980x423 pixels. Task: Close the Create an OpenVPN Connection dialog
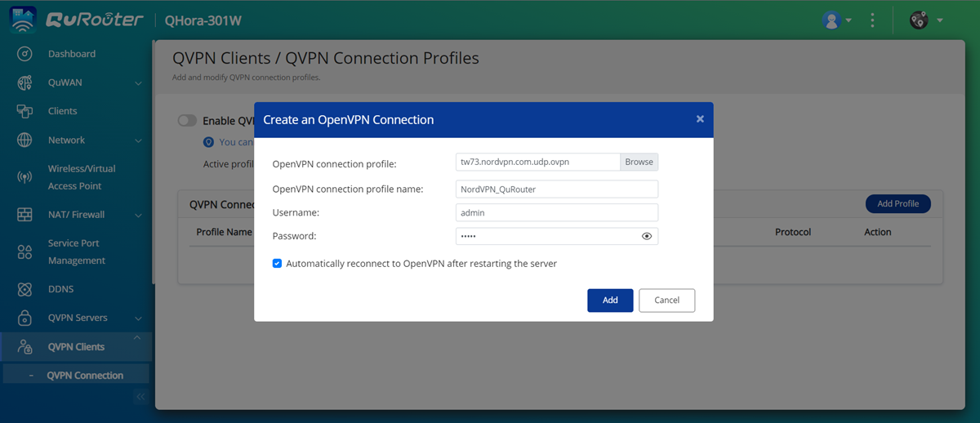700,119
